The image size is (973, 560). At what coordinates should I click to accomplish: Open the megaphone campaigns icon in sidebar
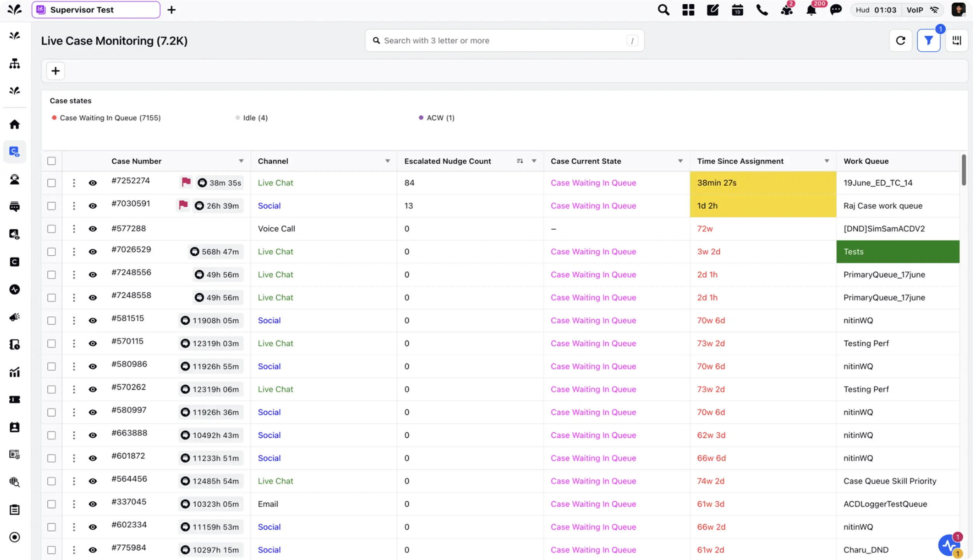(15, 317)
